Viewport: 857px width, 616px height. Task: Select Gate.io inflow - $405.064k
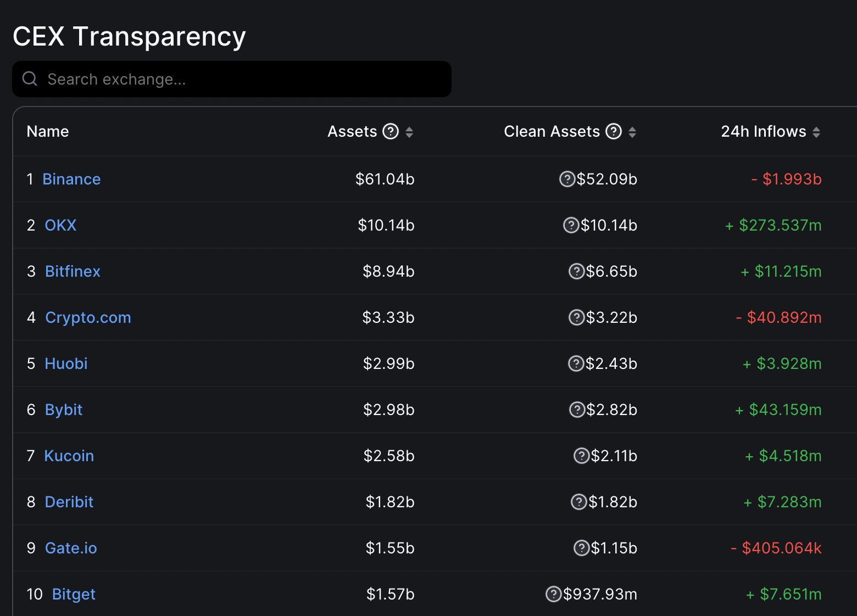coord(776,548)
